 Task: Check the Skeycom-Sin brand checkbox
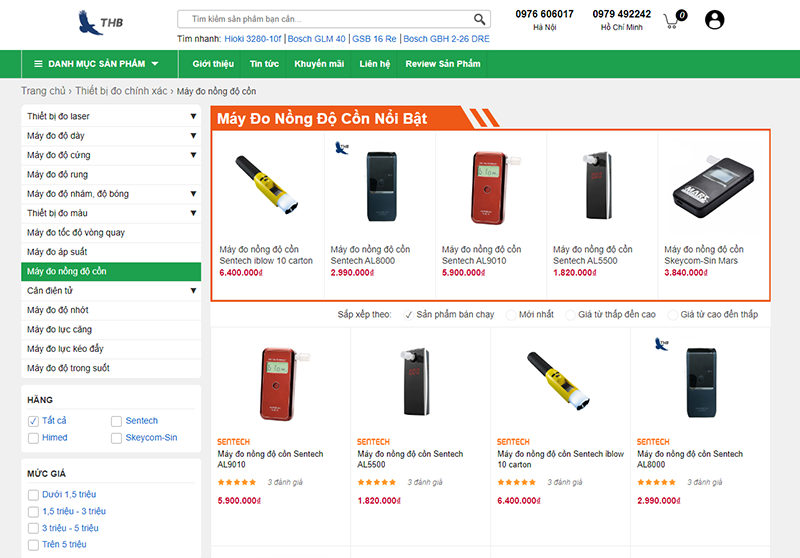tap(116, 438)
